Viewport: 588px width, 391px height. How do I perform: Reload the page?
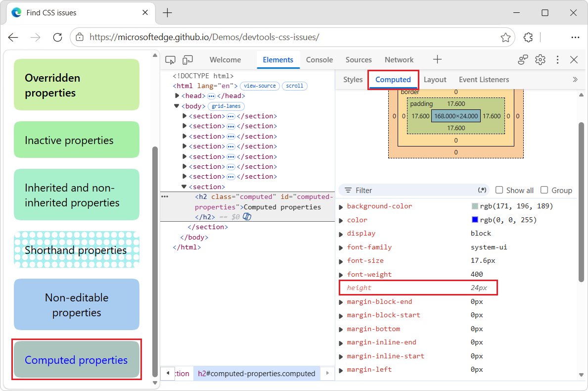(x=57, y=37)
